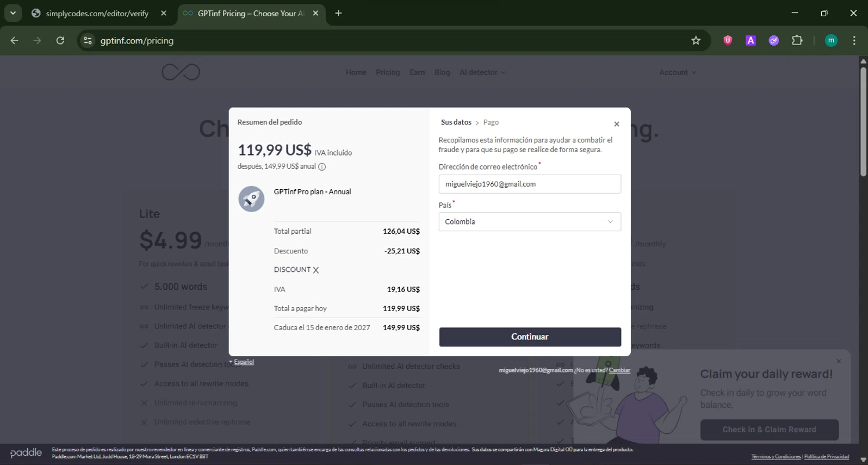The height and width of the screenshot is (465, 868).
Task: Click the Descuento -25,21 US$ amount
Action: (x=402, y=251)
